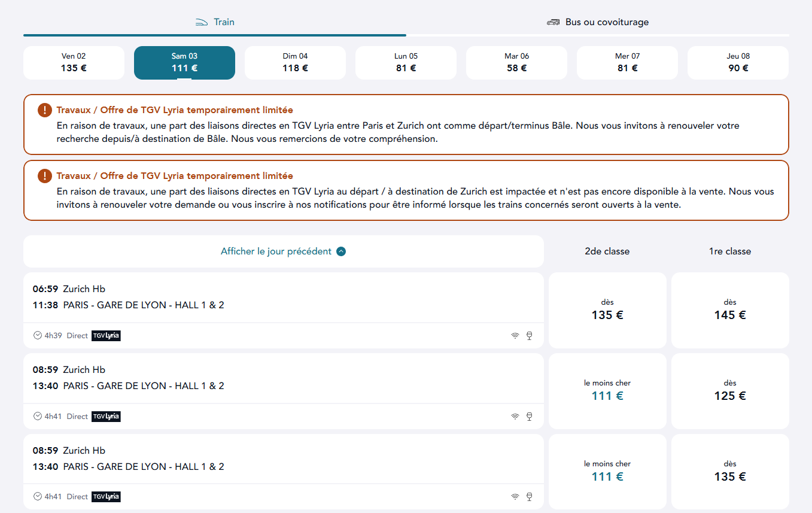Click the bar glass icon on the train with 125 € first class

pos(529,417)
